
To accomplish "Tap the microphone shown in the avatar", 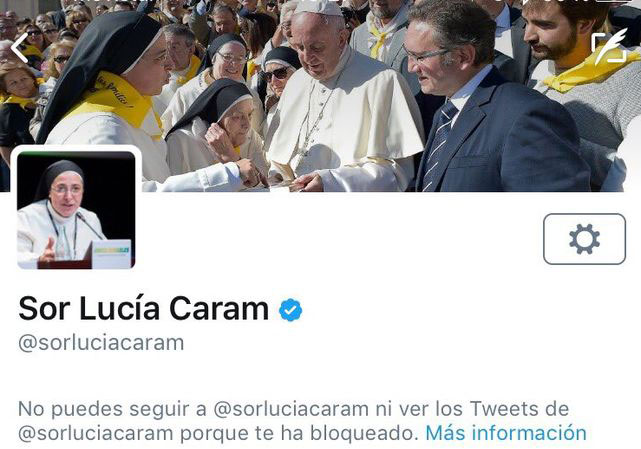I will click(90, 226).
